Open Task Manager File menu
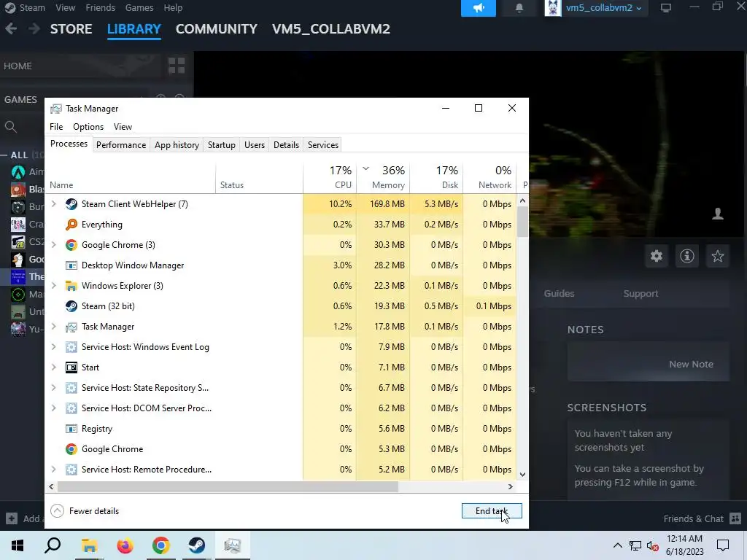 click(56, 127)
